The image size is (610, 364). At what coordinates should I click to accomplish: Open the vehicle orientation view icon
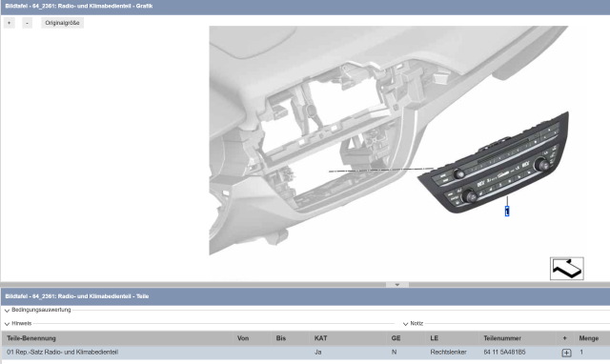(x=566, y=269)
